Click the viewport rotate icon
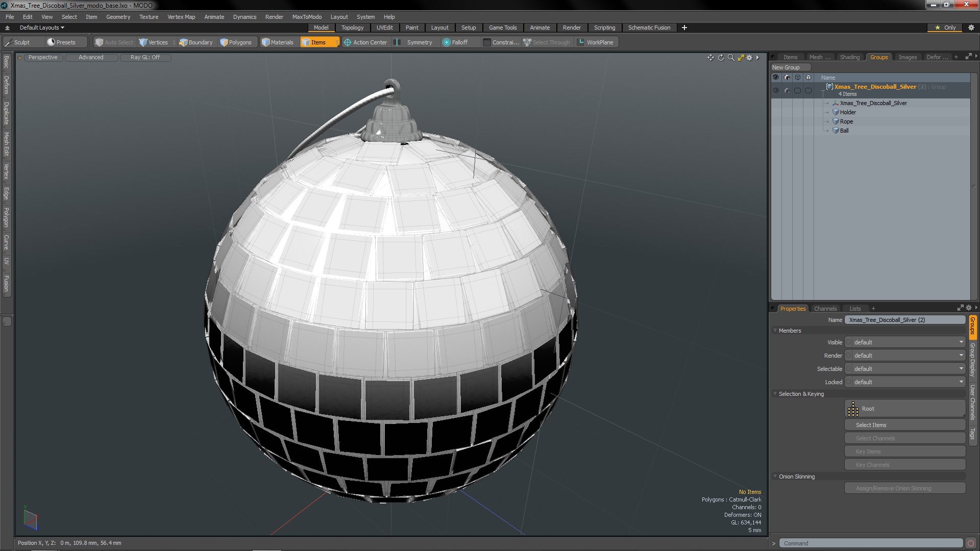Image resolution: width=980 pixels, height=551 pixels. click(x=721, y=58)
